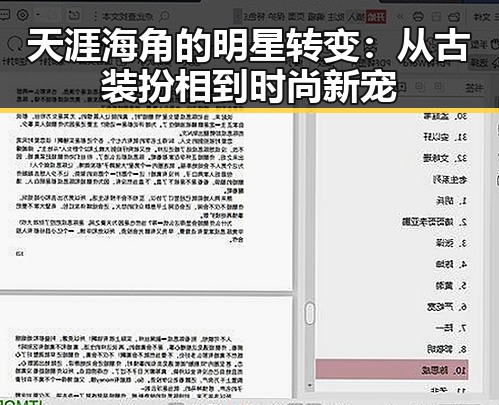Click the scrollbar down arrow
The width and height of the screenshot is (499, 405).
click(310, 385)
